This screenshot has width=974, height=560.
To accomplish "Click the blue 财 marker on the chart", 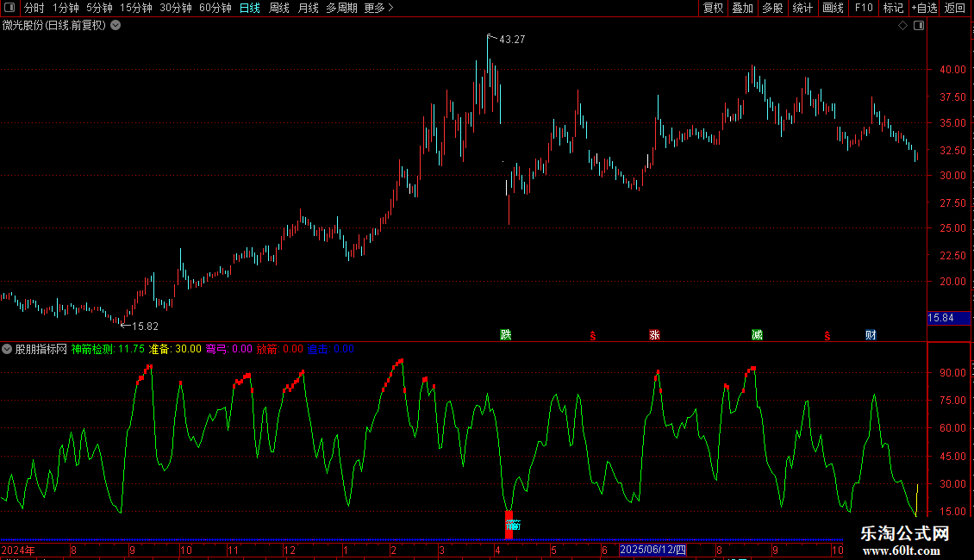I will [871, 334].
